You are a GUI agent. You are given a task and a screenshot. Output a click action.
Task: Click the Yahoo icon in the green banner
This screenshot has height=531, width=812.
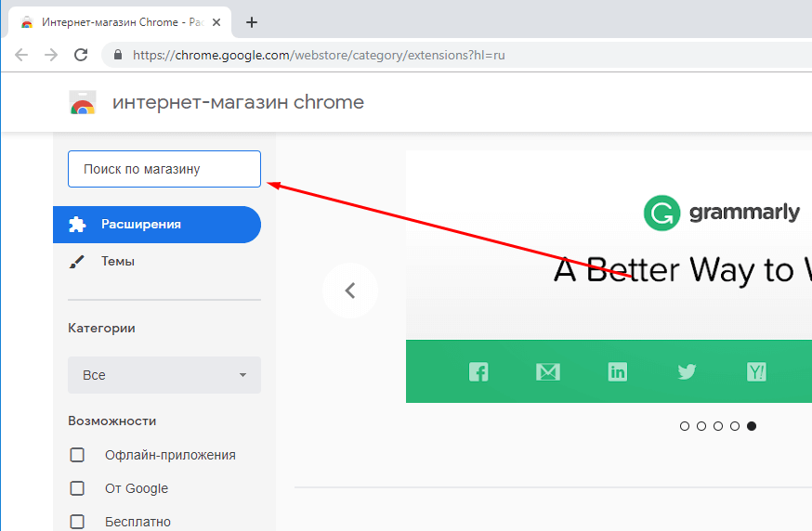tap(756, 372)
